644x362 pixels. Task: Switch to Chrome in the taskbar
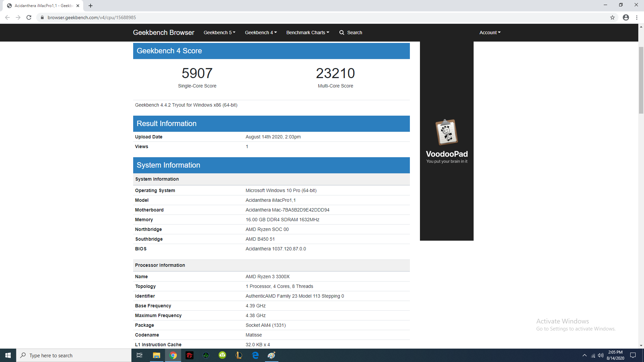[173, 355]
